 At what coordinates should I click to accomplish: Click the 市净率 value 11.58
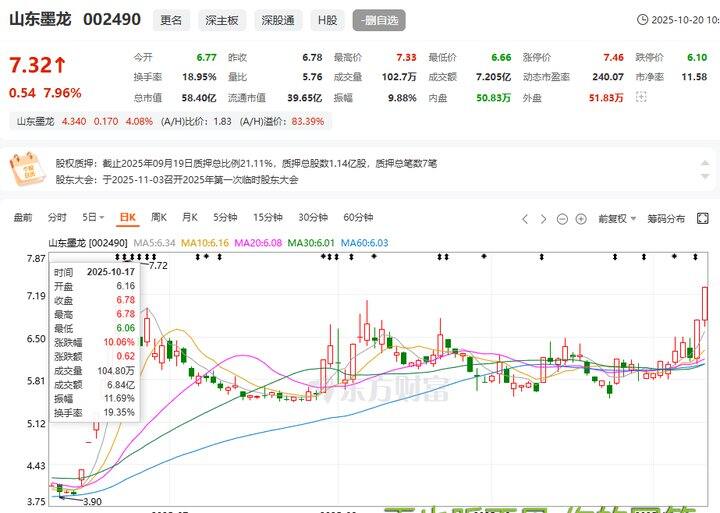coord(694,77)
